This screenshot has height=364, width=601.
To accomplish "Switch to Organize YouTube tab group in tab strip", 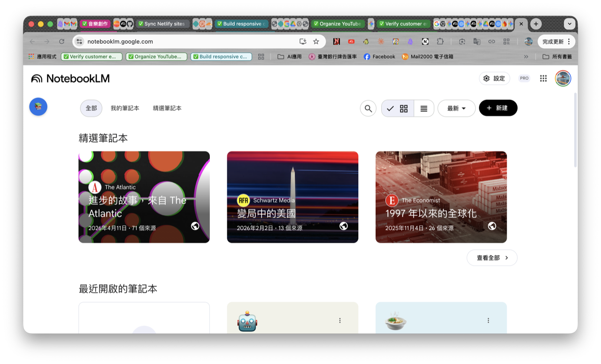I will click(338, 23).
